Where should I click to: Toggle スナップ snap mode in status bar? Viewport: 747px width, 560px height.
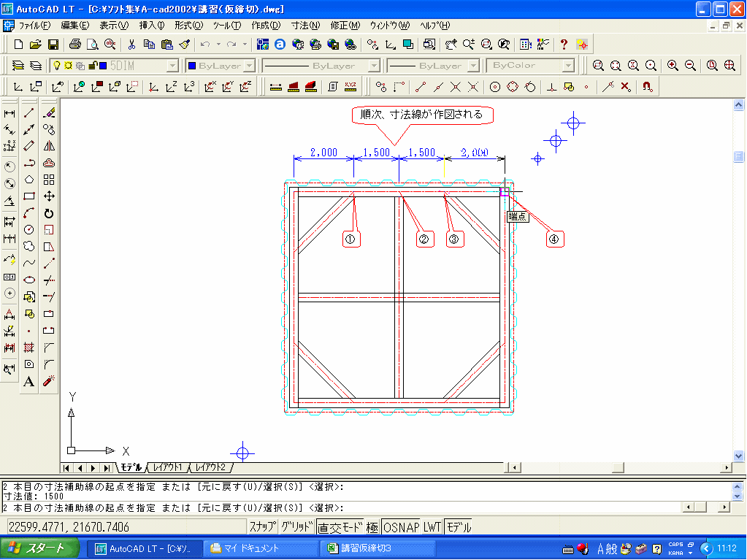point(262,527)
